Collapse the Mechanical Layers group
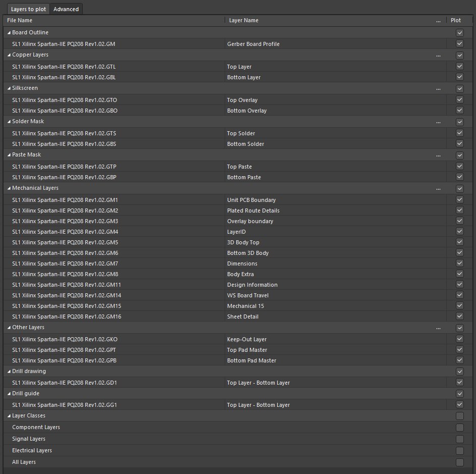Screen dimensions: 476x474 pyautogui.click(x=9, y=188)
